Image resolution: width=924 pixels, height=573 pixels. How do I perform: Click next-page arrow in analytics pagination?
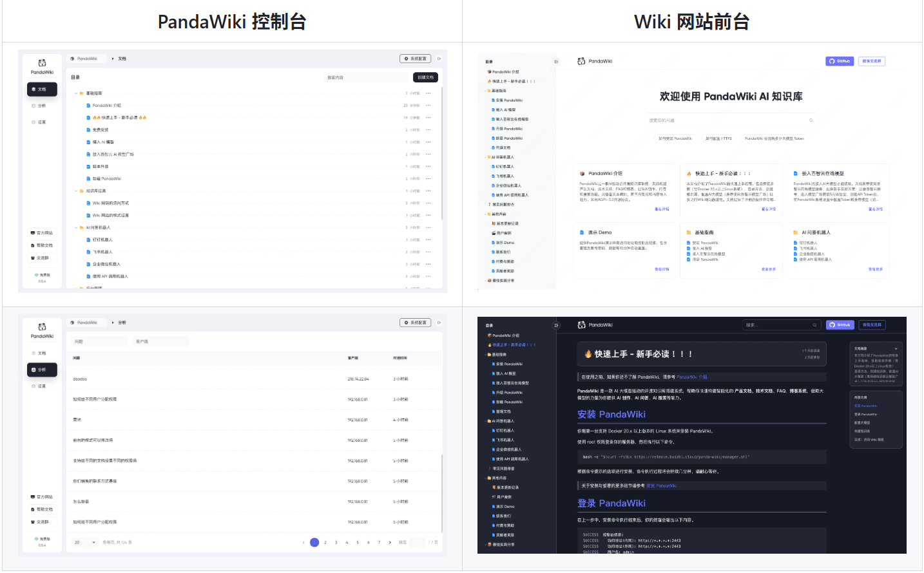[390, 543]
